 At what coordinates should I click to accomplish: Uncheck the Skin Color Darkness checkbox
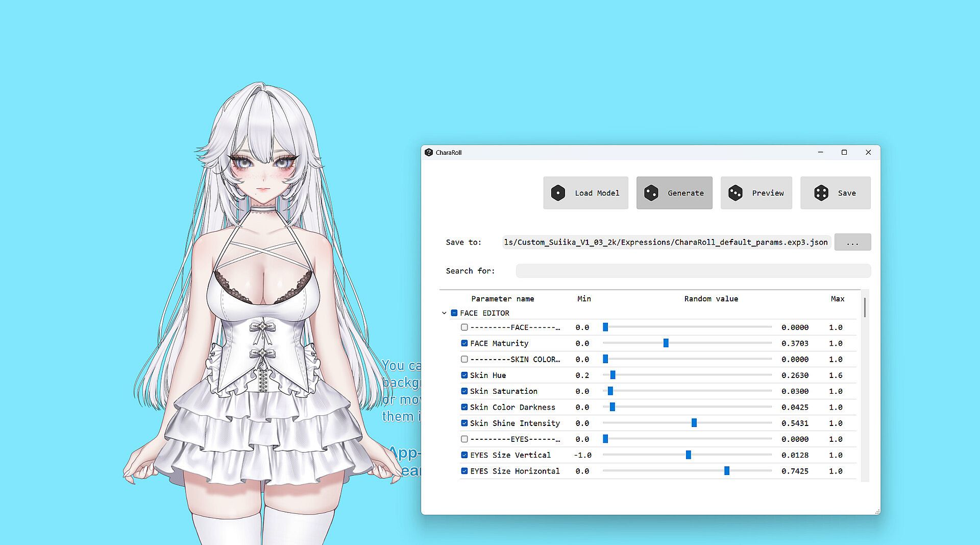464,407
